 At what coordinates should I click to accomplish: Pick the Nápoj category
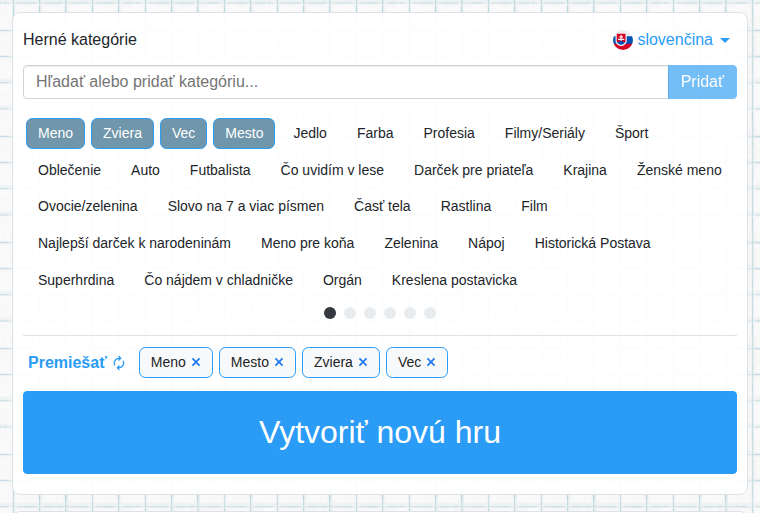(486, 243)
